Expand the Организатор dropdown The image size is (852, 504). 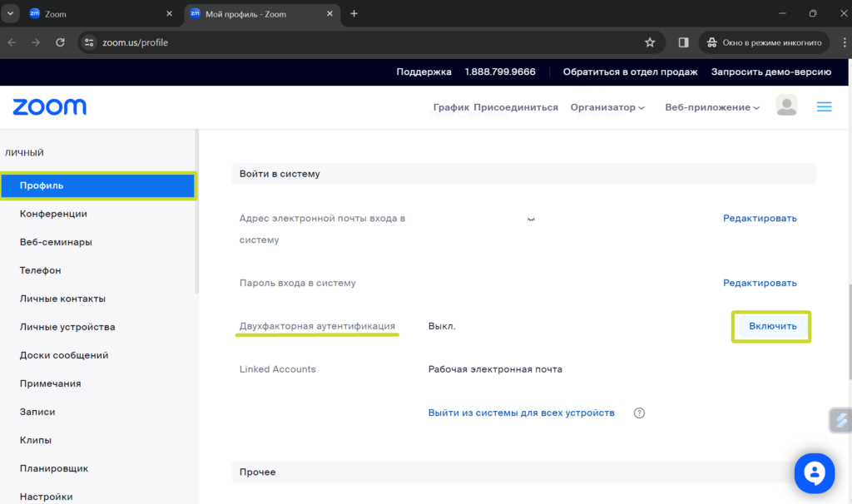(x=607, y=107)
